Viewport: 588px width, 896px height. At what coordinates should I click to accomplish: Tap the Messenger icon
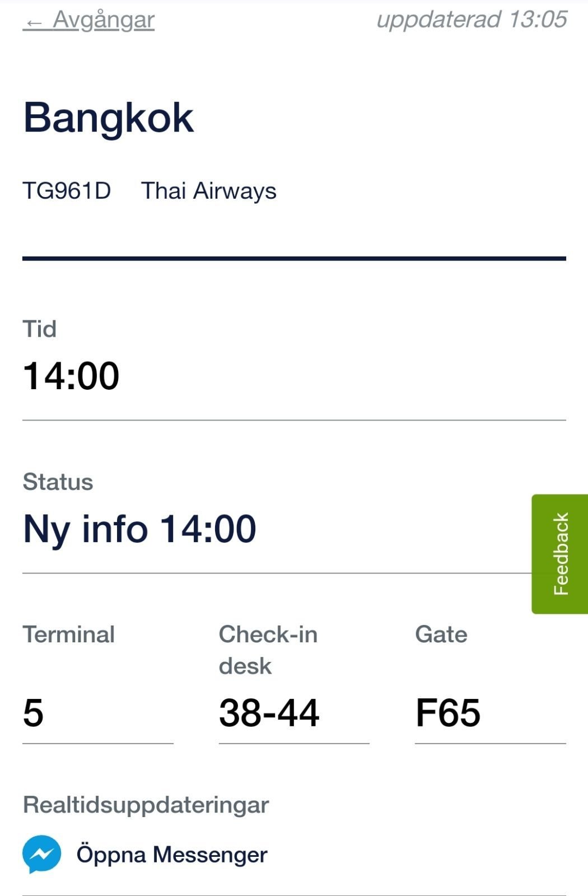pyautogui.click(x=42, y=854)
